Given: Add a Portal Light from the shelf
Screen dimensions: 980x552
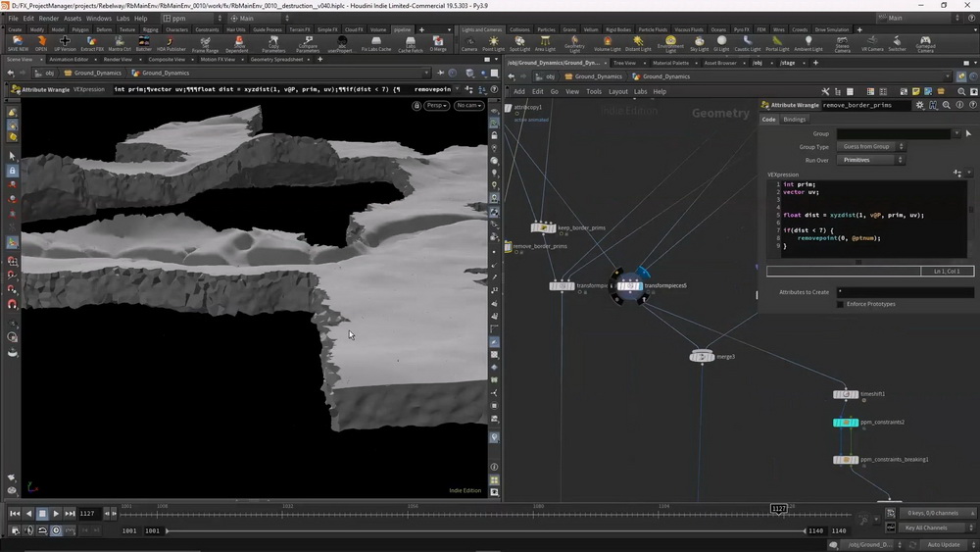Looking at the screenshot, I should tap(777, 43).
